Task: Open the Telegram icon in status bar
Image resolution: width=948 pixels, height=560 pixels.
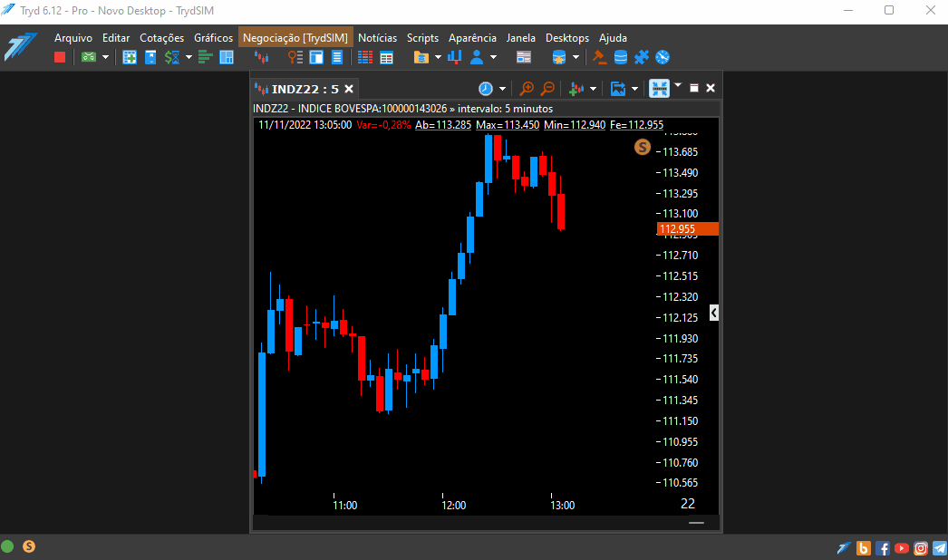Action: 940,548
